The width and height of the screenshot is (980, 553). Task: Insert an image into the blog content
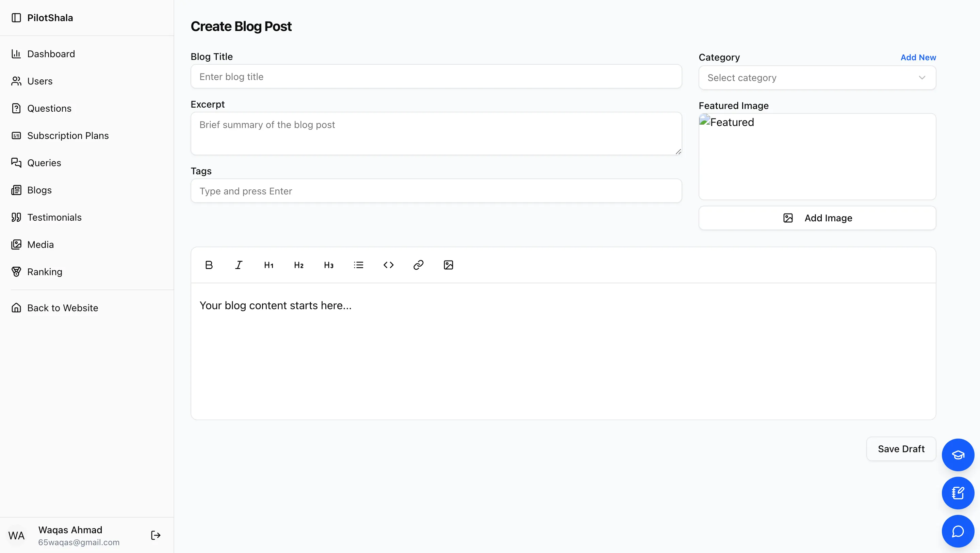pos(448,265)
